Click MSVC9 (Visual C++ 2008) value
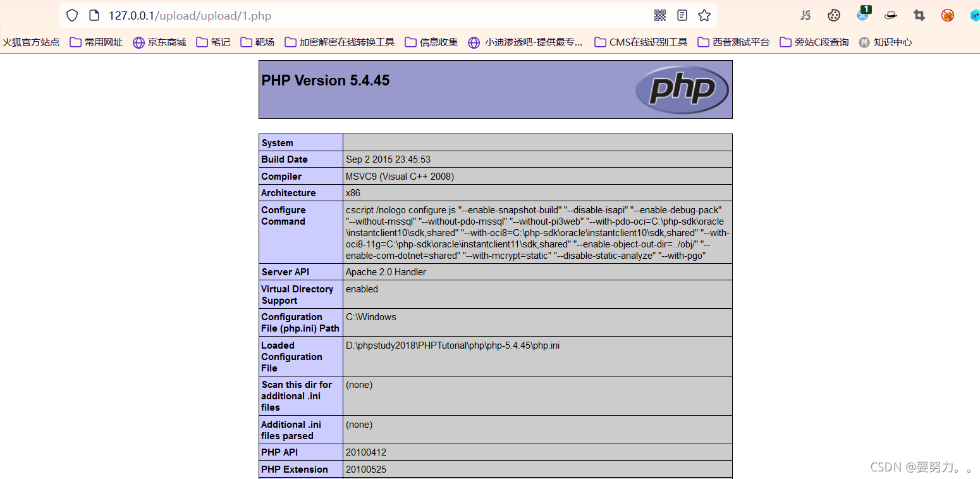 point(400,177)
